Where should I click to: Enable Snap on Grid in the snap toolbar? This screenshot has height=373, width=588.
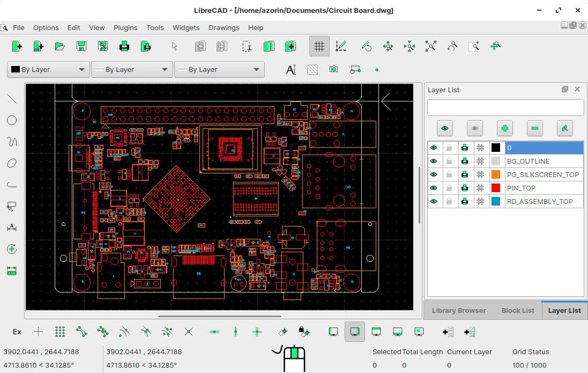(60, 332)
